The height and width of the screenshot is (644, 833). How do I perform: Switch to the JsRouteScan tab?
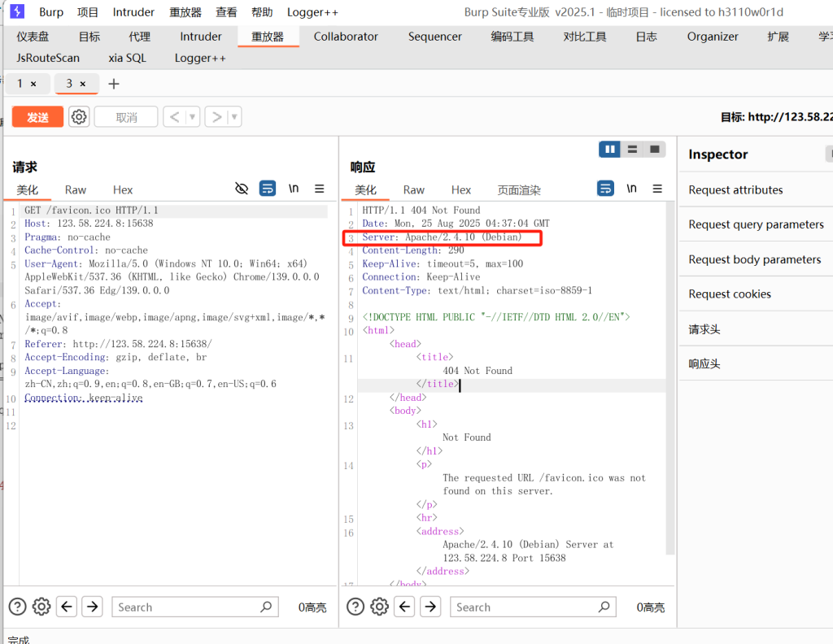(x=48, y=58)
